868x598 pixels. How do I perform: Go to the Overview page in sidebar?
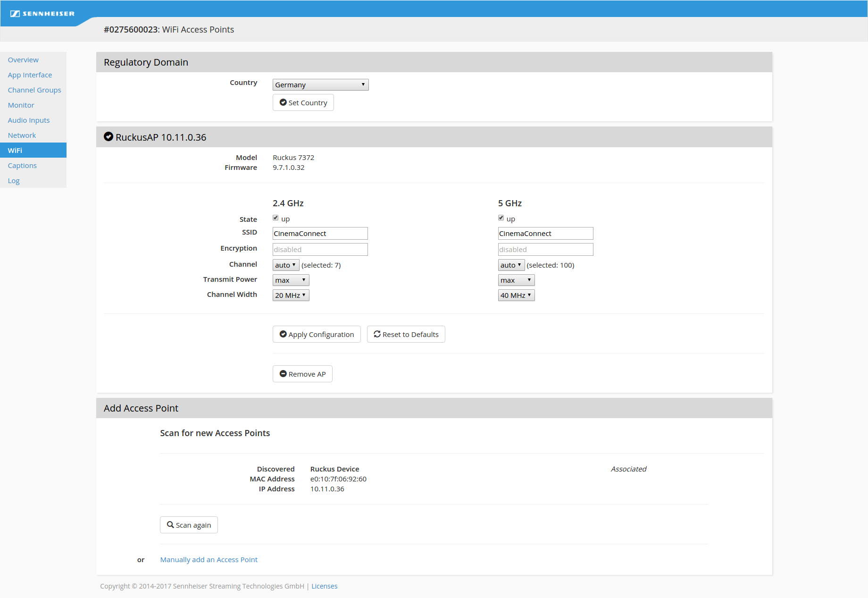pyautogui.click(x=23, y=60)
